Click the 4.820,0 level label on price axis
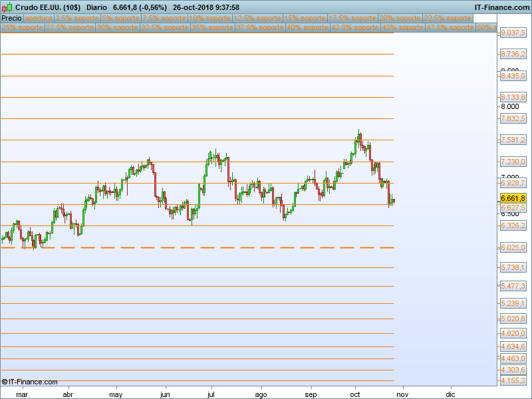 [x=513, y=334]
